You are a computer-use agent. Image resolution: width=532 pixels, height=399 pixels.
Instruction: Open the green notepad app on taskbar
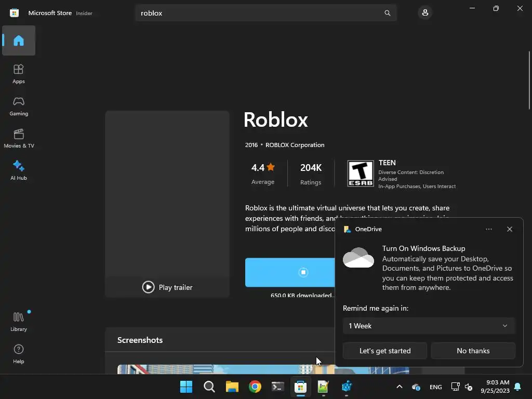coord(323,387)
